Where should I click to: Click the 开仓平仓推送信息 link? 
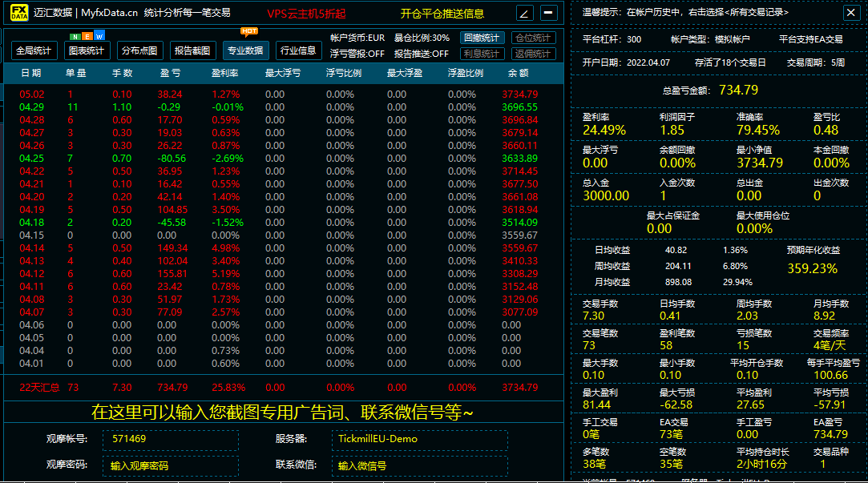442,14
